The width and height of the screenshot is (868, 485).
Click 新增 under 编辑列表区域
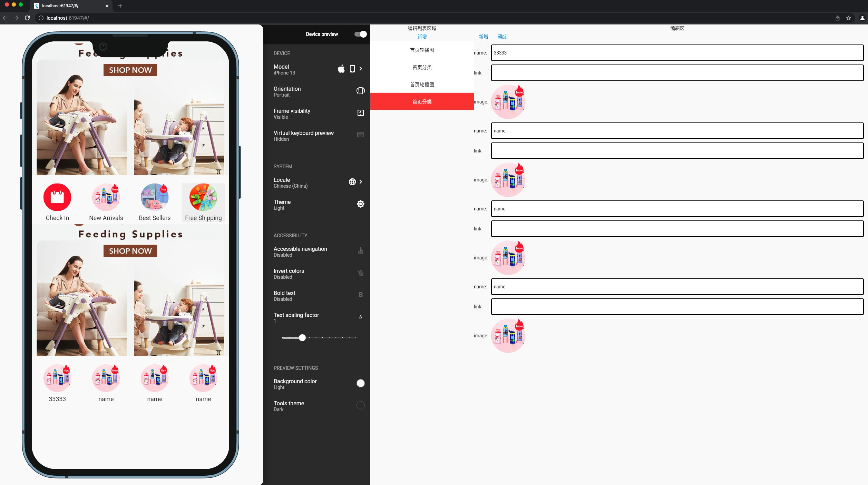422,37
